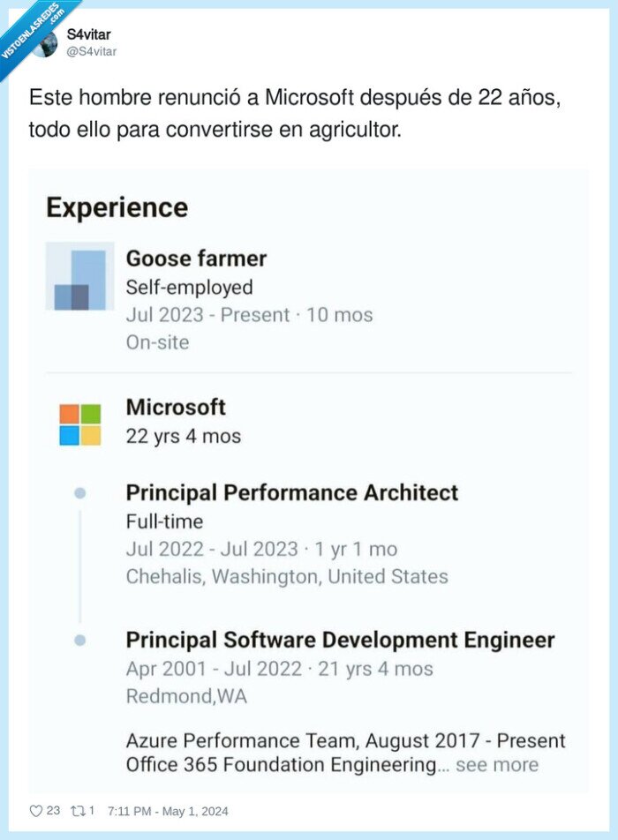
Task: Expand the Goose farmer role details
Action: [197, 259]
